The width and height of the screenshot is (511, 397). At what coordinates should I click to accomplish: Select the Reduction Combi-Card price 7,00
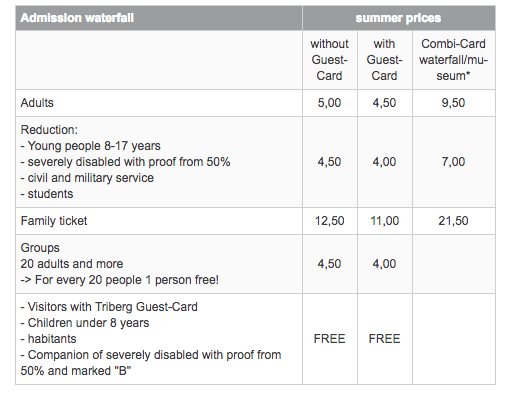click(453, 162)
